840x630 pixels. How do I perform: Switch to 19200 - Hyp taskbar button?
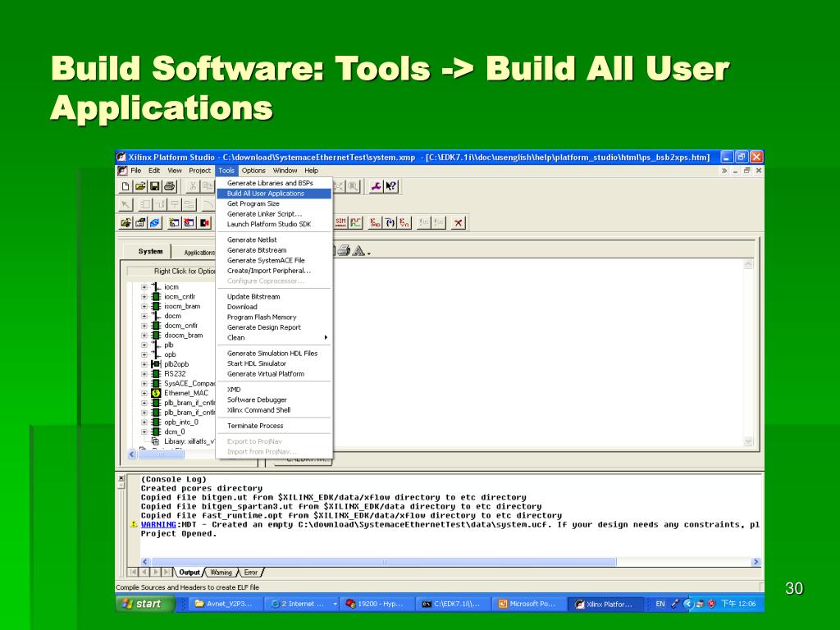point(377,604)
